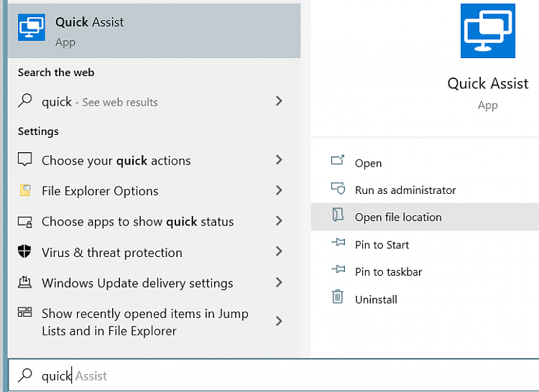
Task: Click the pin icon beside Pin to Start
Action: pyautogui.click(x=338, y=243)
